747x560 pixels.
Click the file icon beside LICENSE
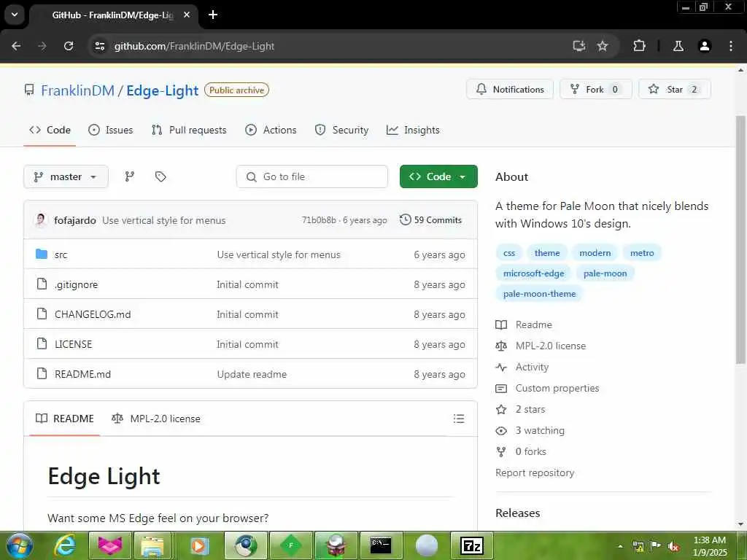42,344
